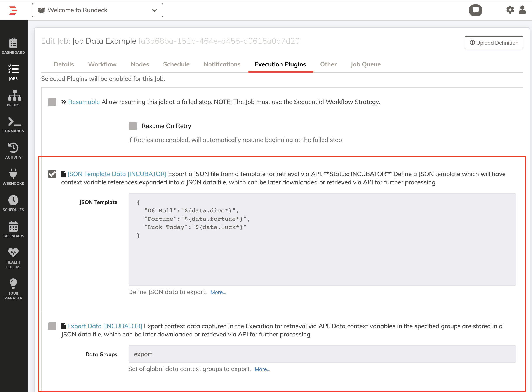Screen dimensions: 532x392
Task: Expand More... under data context groups
Action: tap(263, 369)
